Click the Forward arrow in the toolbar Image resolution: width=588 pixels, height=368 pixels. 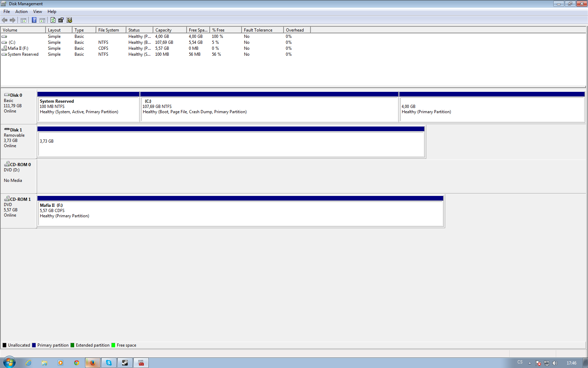coord(13,20)
